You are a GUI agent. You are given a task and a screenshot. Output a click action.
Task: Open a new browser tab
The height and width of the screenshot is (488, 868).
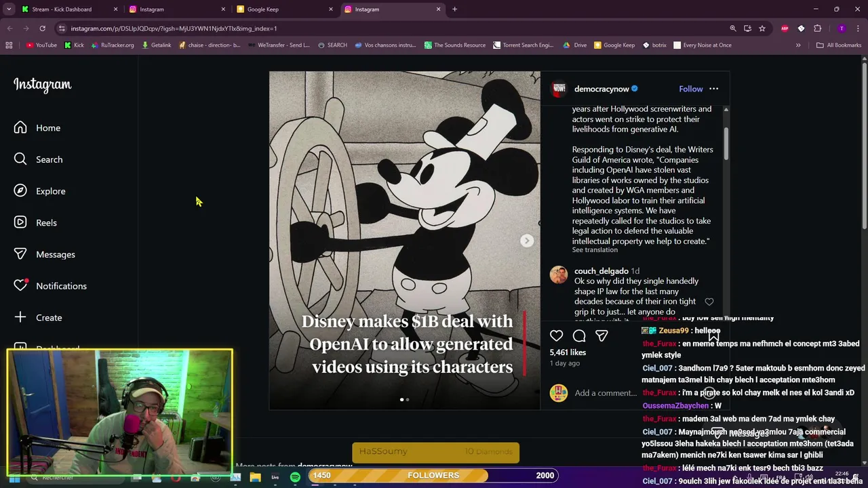tap(454, 9)
